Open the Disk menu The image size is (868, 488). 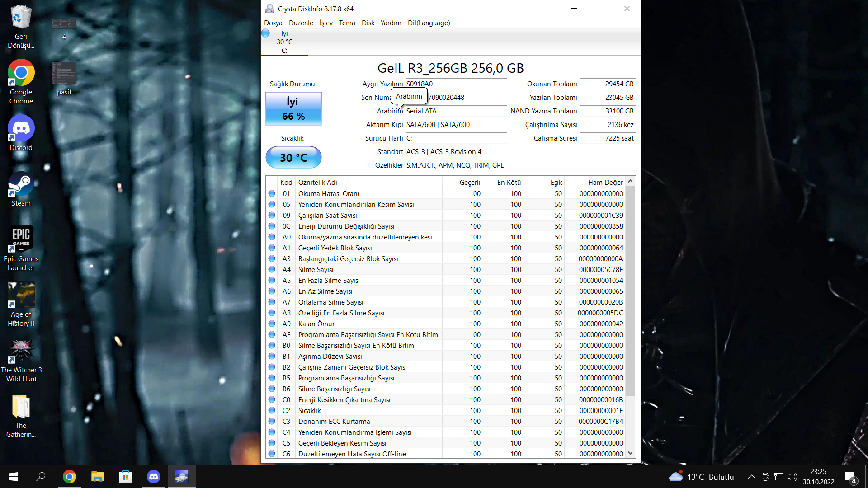tap(368, 23)
